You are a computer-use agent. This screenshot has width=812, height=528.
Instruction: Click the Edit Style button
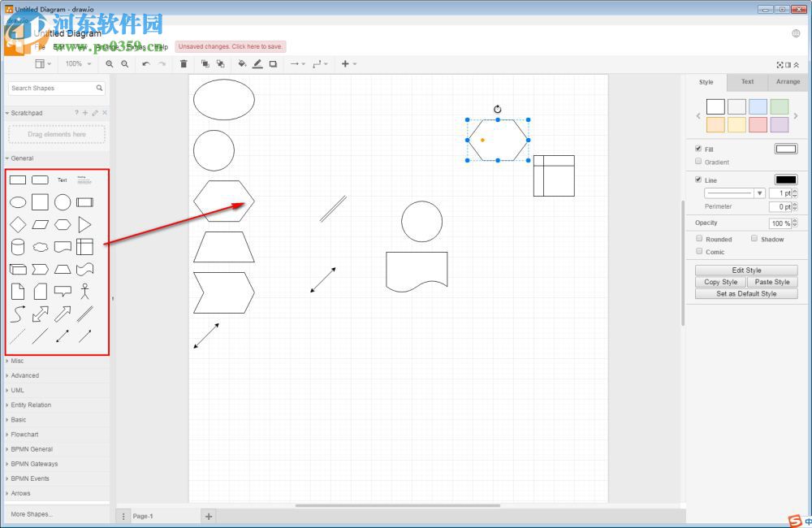[745, 269]
